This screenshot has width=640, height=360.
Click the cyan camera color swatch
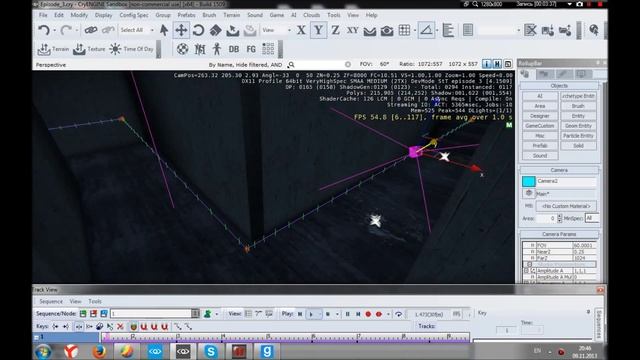pyautogui.click(x=529, y=181)
